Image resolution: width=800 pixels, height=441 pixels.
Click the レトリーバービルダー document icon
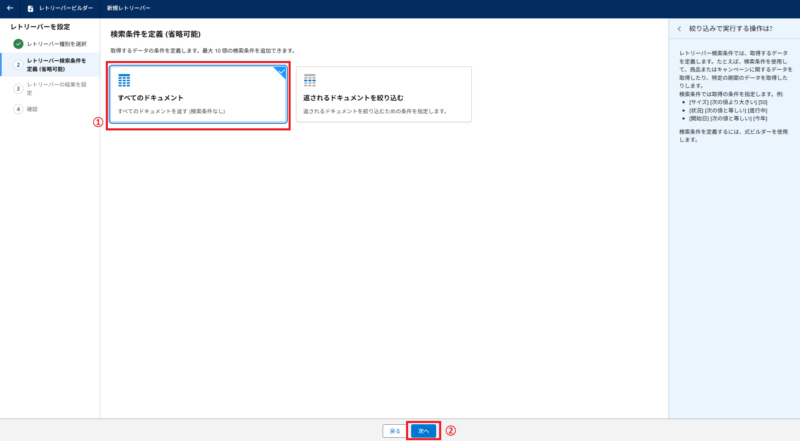tap(30, 8)
